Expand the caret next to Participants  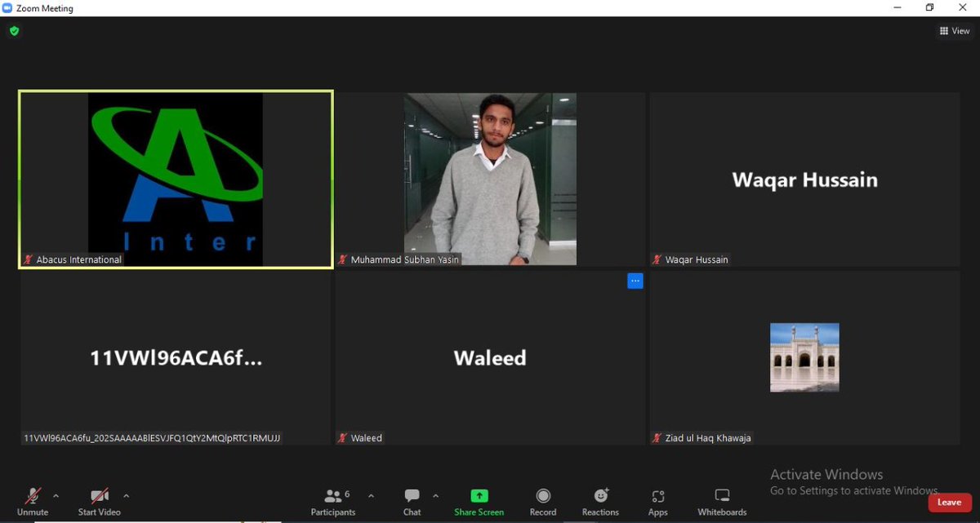pos(371,495)
